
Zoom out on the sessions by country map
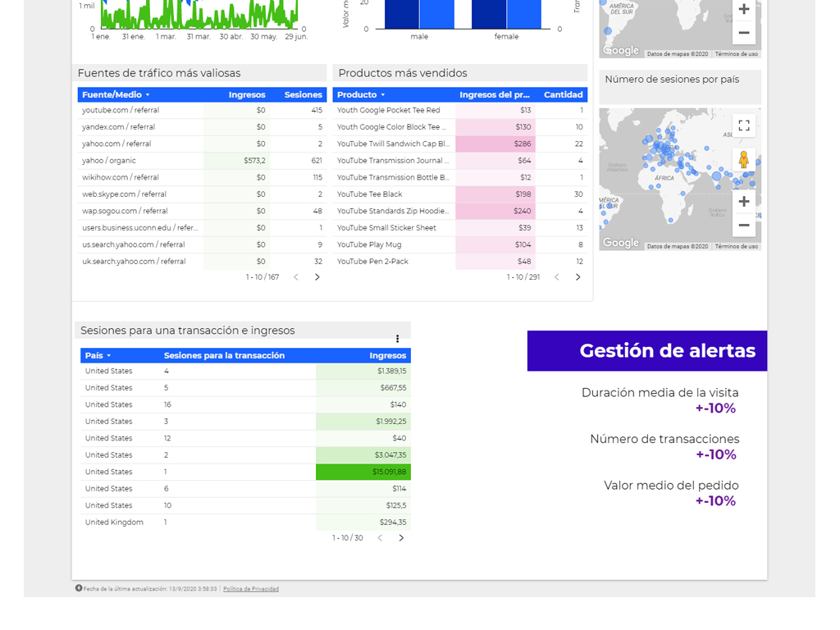coord(743,225)
